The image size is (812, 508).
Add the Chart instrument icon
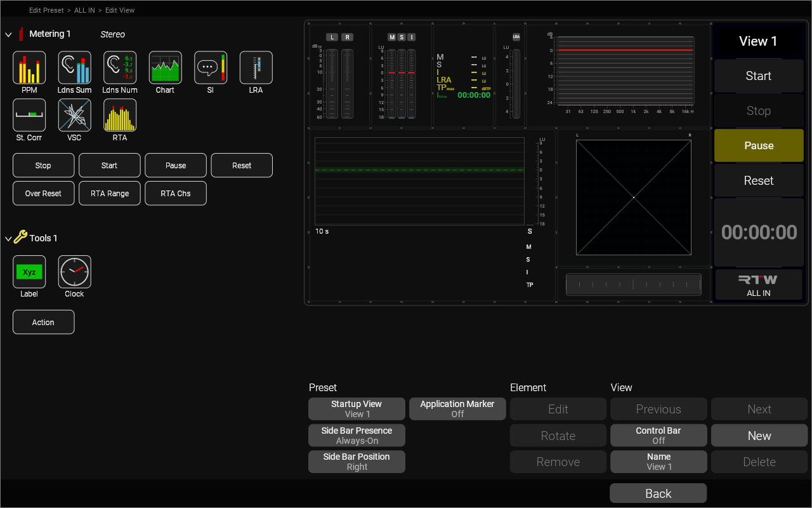pos(165,68)
